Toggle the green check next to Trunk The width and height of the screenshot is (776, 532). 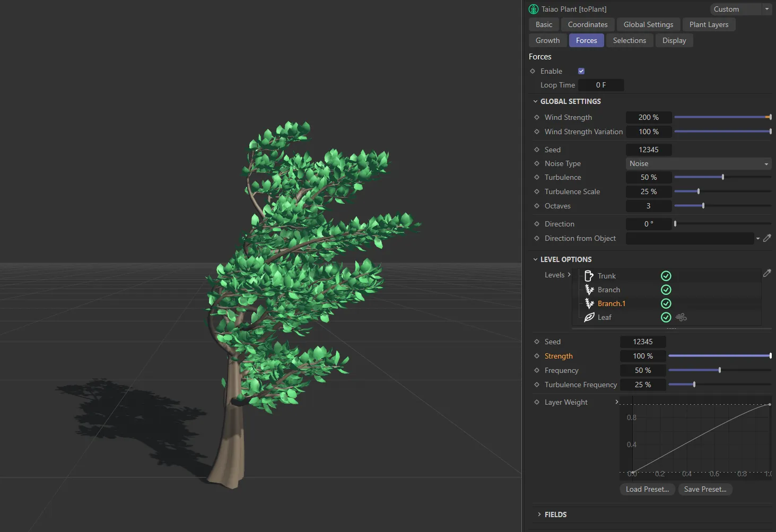pos(666,276)
